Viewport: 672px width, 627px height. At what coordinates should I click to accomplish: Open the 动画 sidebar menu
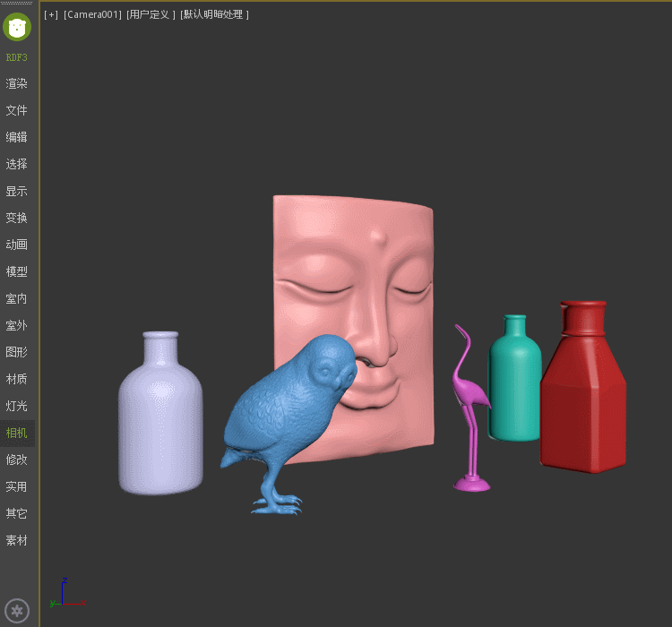tap(17, 245)
